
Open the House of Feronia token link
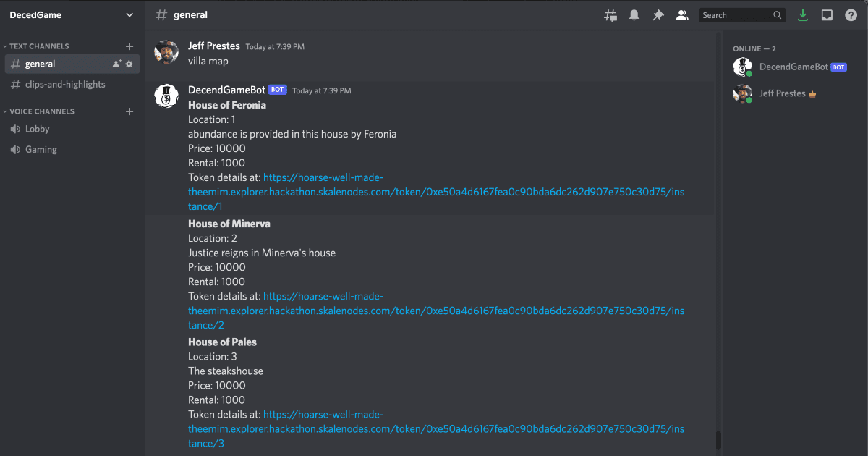click(x=435, y=192)
